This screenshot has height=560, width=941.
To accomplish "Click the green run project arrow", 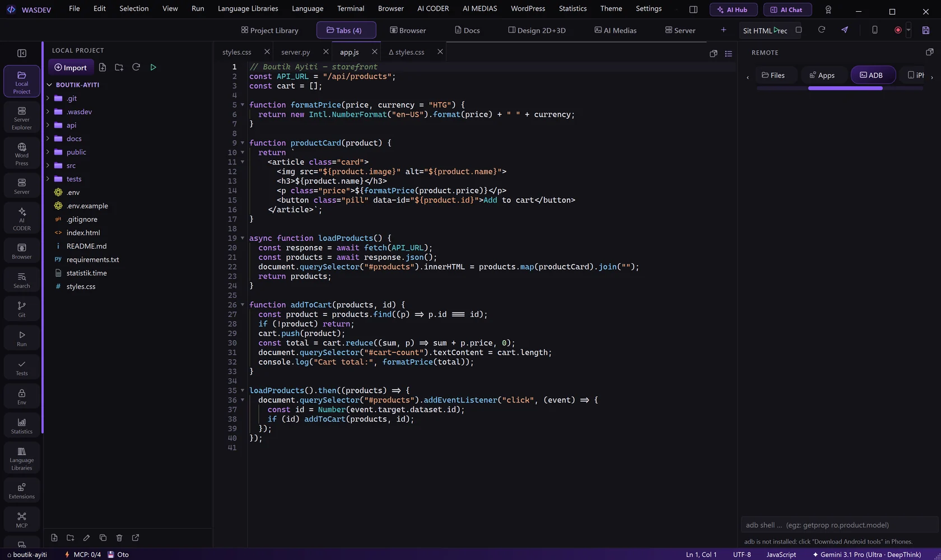I will (x=153, y=67).
